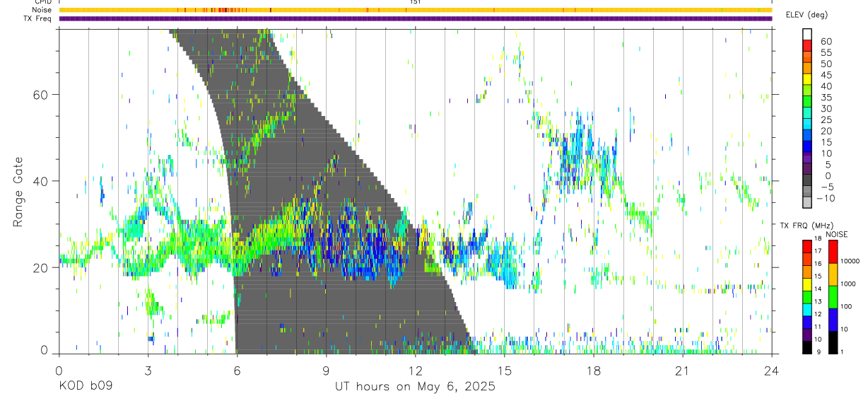Click the 1000 label on NOISE colorbar
The width and height of the screenshot is (868, 401).
pyautogui.click(x=848, y=284)
